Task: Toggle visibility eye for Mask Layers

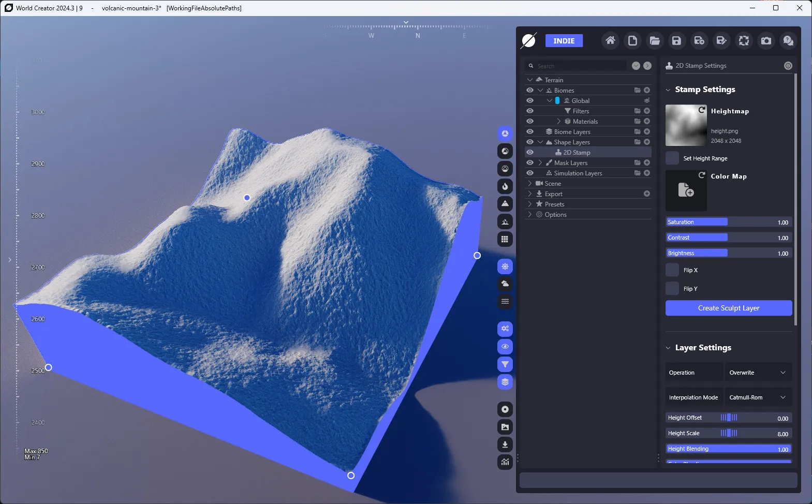Action: point(530,162)
